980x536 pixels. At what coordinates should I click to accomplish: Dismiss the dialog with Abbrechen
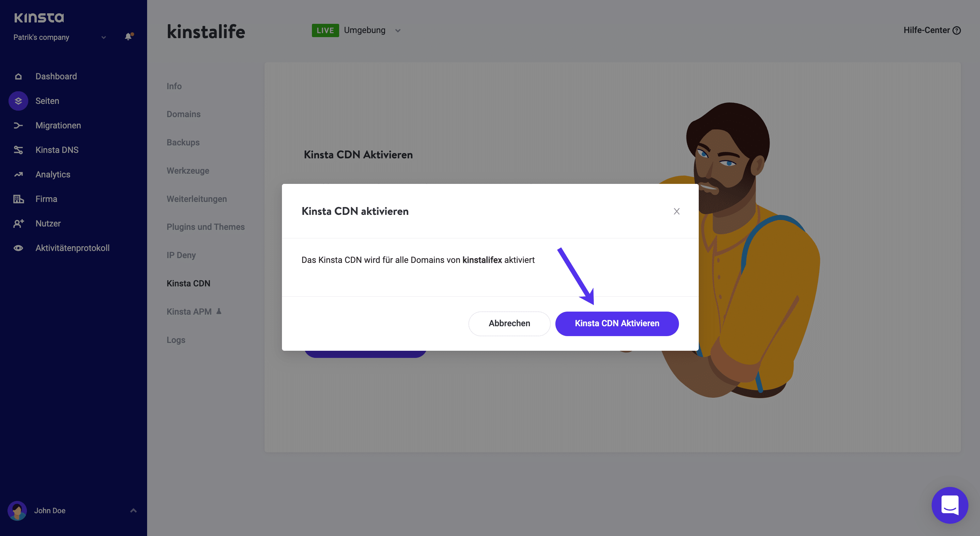[509, 324]
